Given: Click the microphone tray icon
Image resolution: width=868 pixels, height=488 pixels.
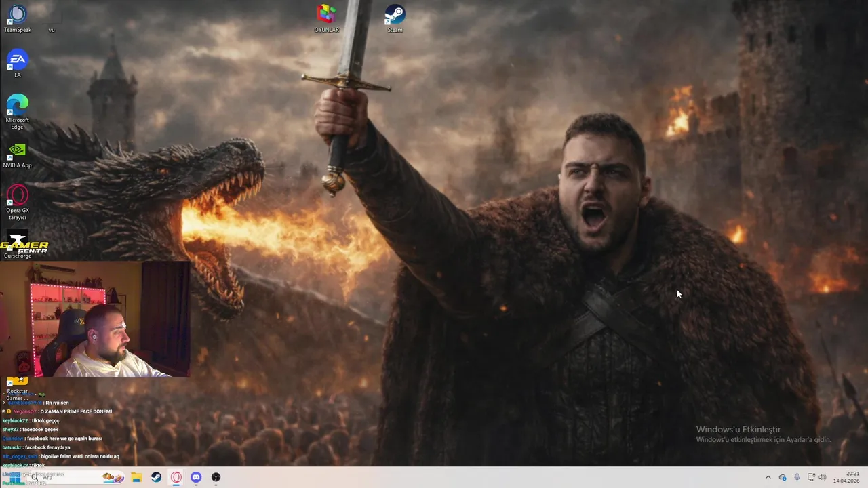Looking at the screenshot, I should [x=797, y=477].
